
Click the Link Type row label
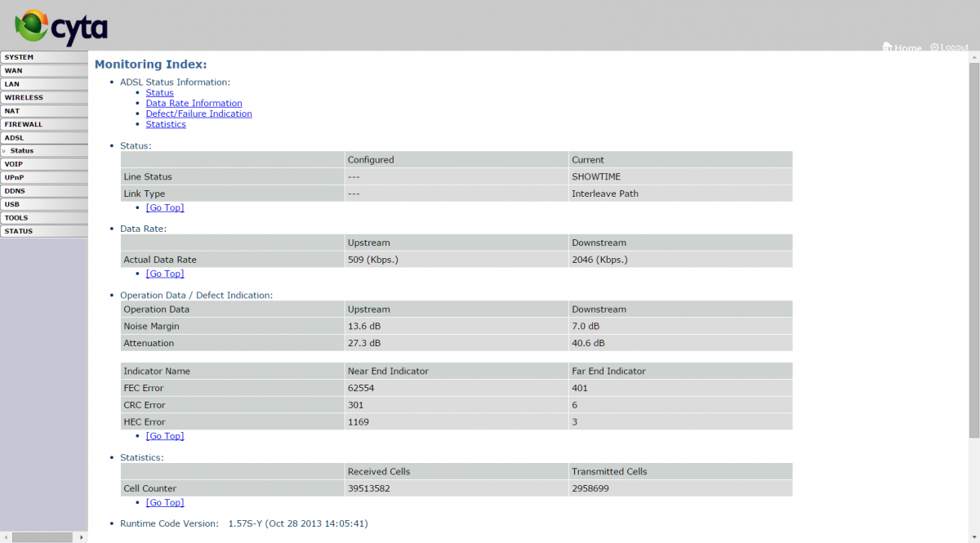point(145,194)
